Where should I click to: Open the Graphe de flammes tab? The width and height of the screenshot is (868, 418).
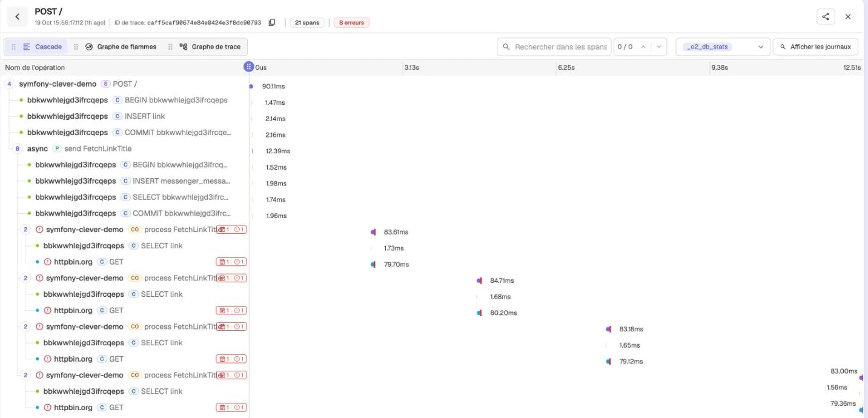click(x=121, y=47)
